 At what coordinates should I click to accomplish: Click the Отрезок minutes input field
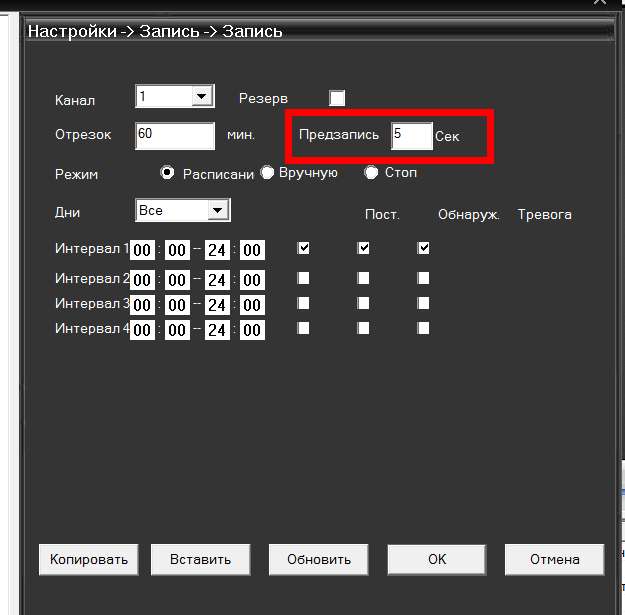[x=174, y=135]
